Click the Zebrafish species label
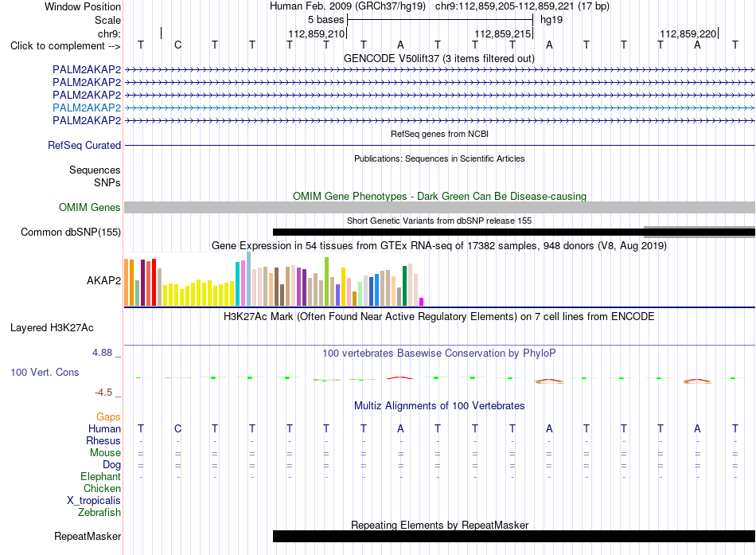The image size is (756, 555). [99, 513]
